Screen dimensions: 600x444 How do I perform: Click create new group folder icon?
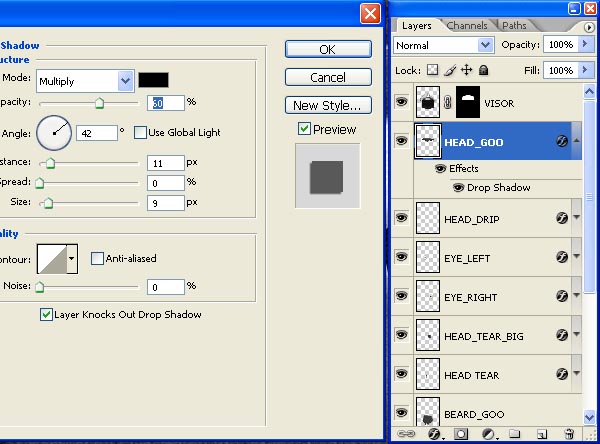tap(515, 434)
